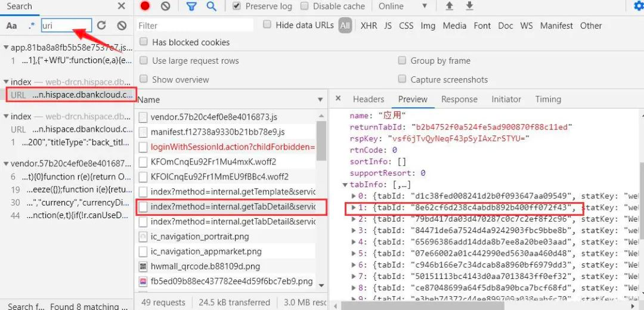The image size is (644, 310).
Task: Filter requests by Other
Action: point(591,26)
